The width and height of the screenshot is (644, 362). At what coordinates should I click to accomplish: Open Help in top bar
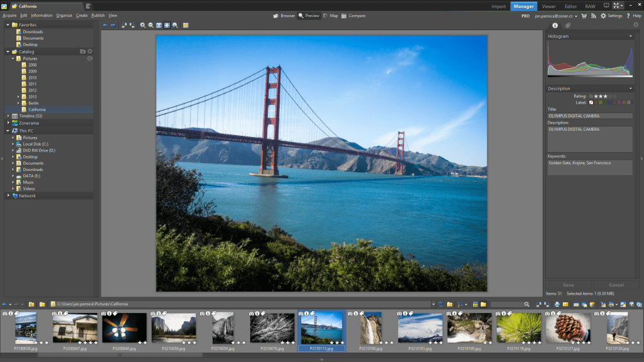pos(634,16)
